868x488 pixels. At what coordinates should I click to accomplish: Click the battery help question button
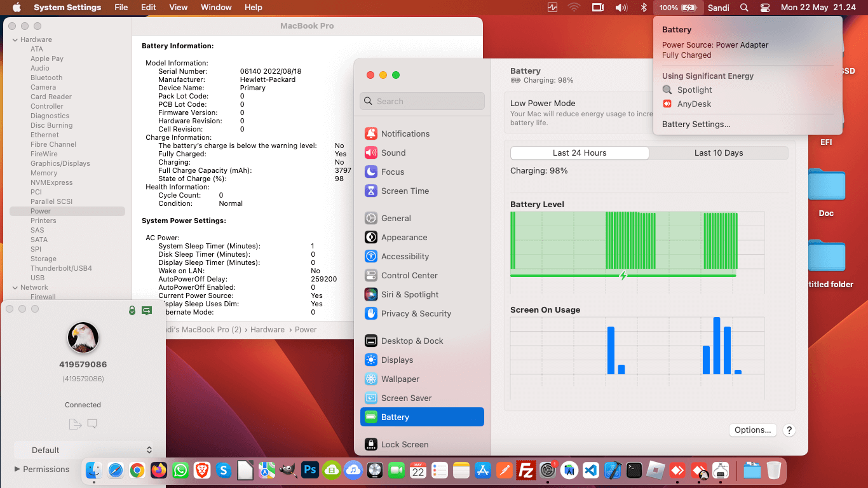tap(789, 430)
